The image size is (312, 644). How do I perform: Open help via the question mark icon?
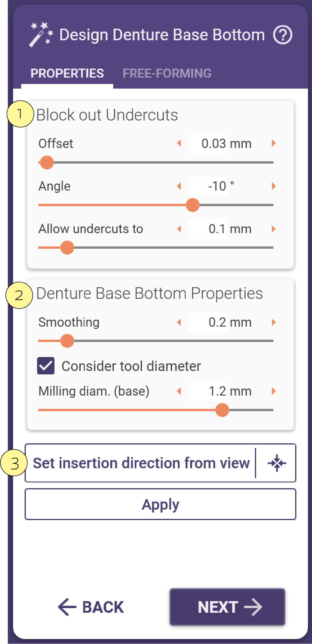coord(282,35)
